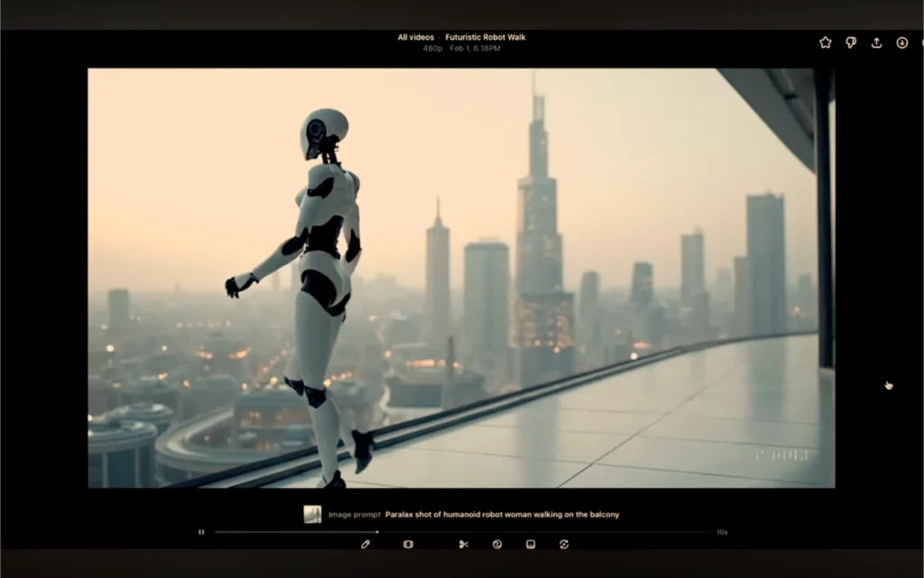The width and height of the screenshot is (924, 578).
Task: Favorite the video with the star icon
Action: (825, 42)
